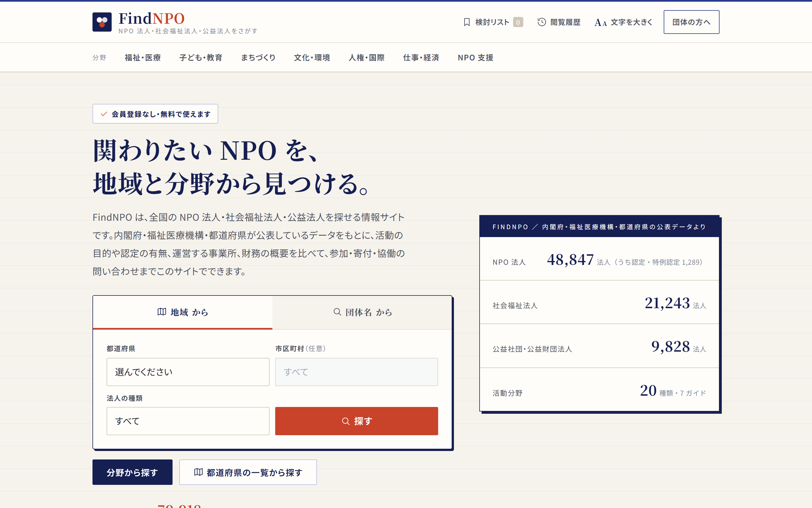Click the 48,847 NPO法人 count
The width and height of the screenshot is (812, 508).
pyautogui.click(x=570, y=260)
